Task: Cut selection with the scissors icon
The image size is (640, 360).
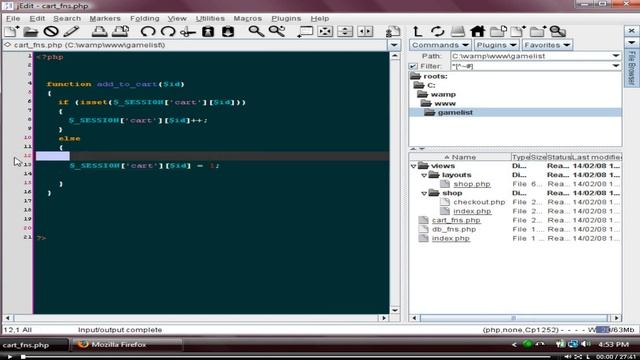Action: pos(188,31)
